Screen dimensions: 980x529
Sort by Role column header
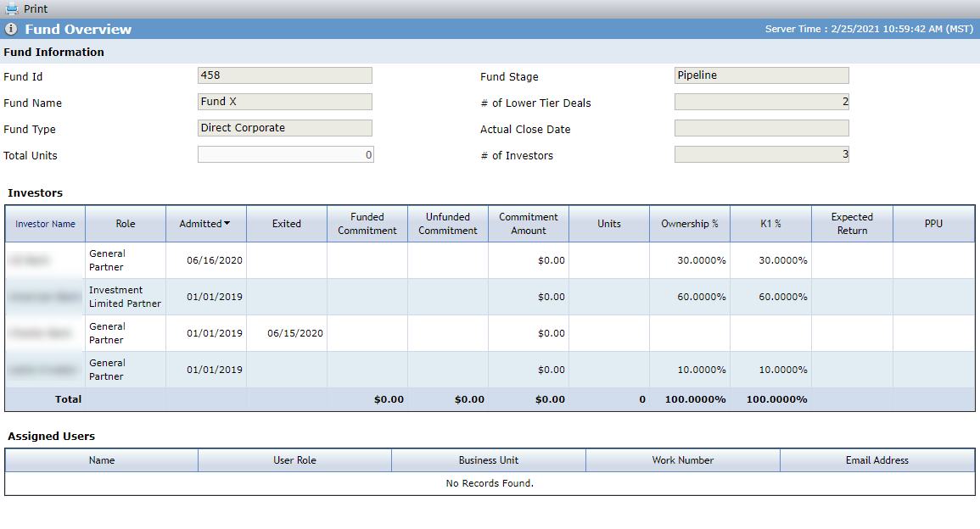pyautogui.click(x=126, y=224)
